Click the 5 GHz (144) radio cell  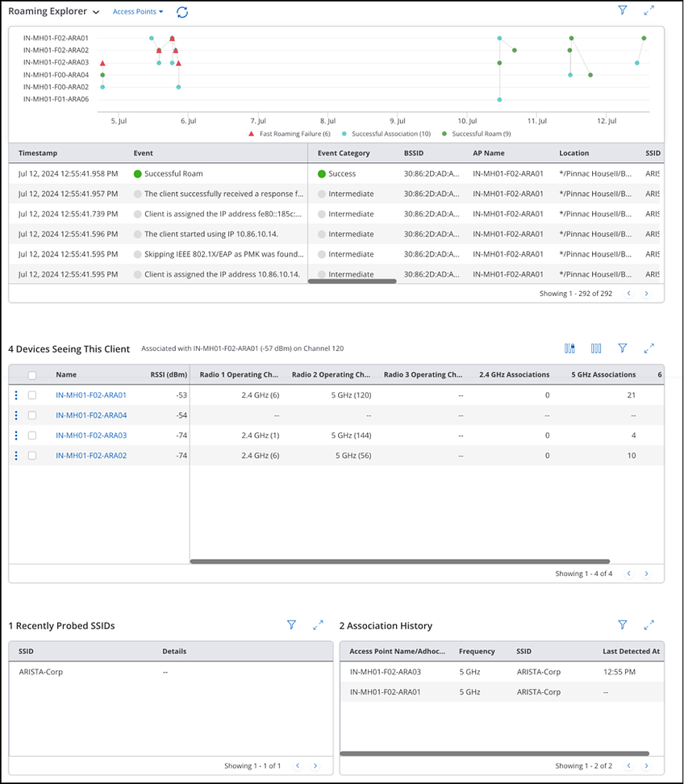tap(351, 436)
